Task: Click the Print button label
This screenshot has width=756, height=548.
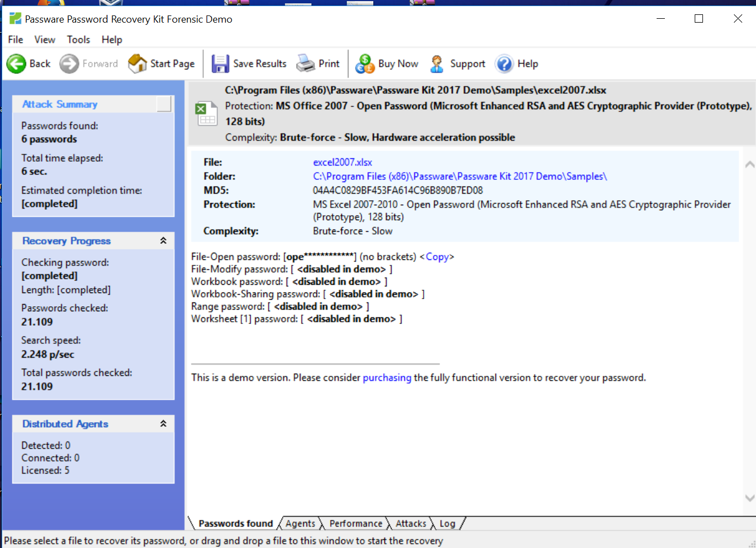Action: [x=329, y=64]
